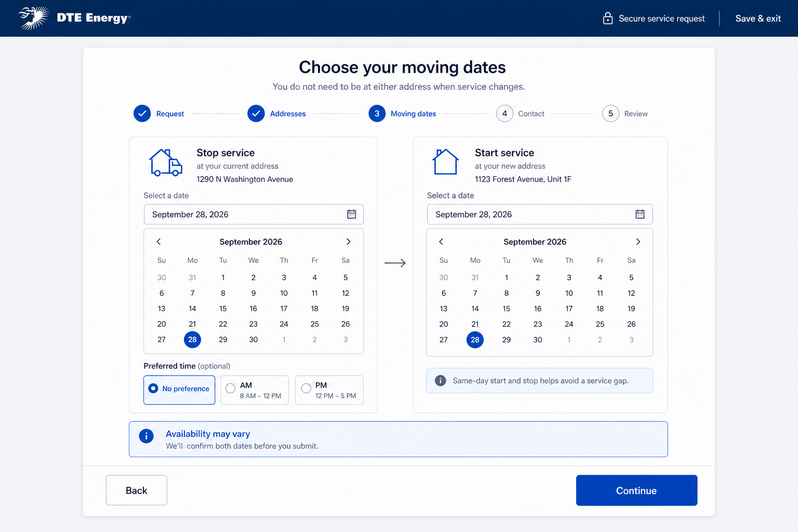Viewport: 798px width, 532px height.
Task: Click the Availability may vary info icon
Action: tap(147, 436)
